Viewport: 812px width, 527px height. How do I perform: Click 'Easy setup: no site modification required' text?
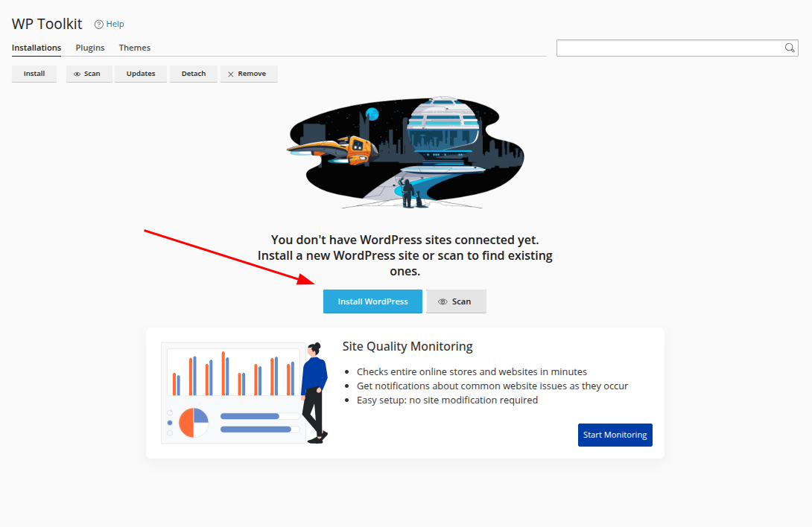pos(448,400)
